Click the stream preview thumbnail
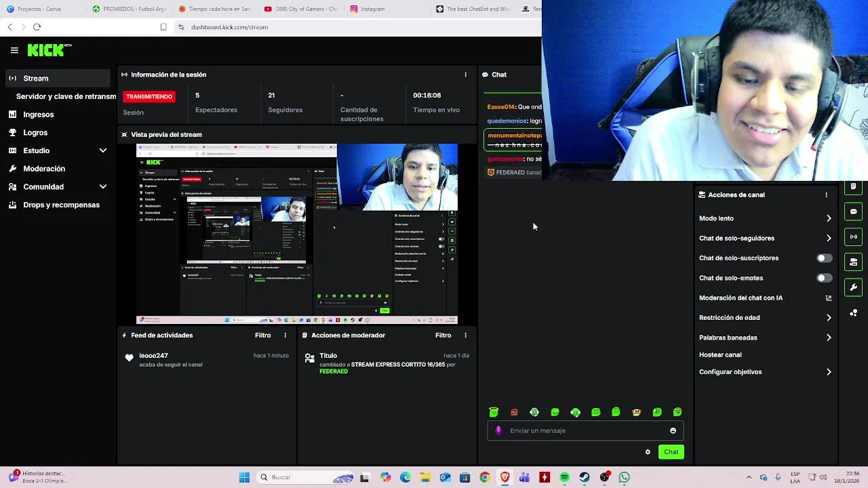868x488 pixels. click(x=297, y=234)
